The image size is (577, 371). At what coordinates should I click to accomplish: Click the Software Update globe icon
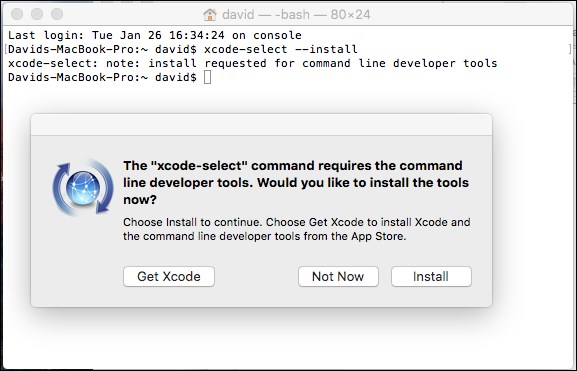(x=83, y=188)
